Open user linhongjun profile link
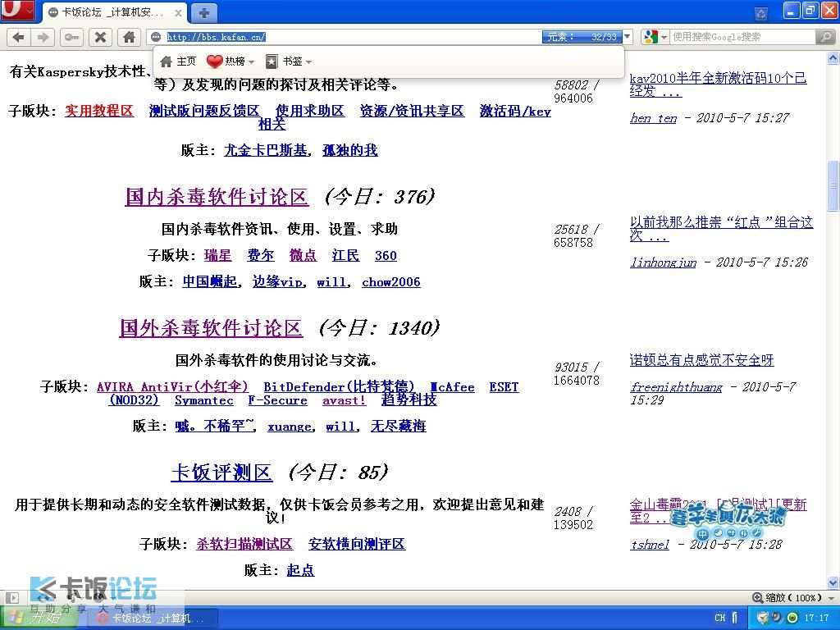 (x=663, y=262)
